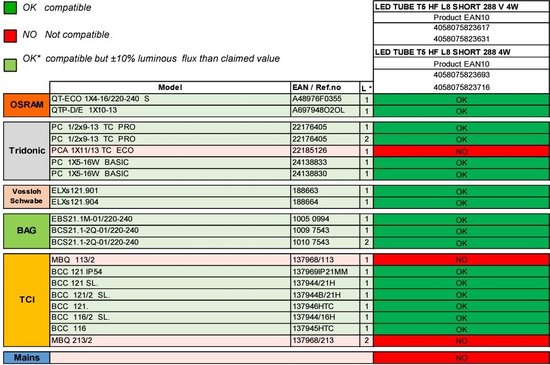The height and width of the screenshot is (365, 550).
Task: Click the dark green OK compatible legend square
Action: pyautogui.click(x=10, y=8)
